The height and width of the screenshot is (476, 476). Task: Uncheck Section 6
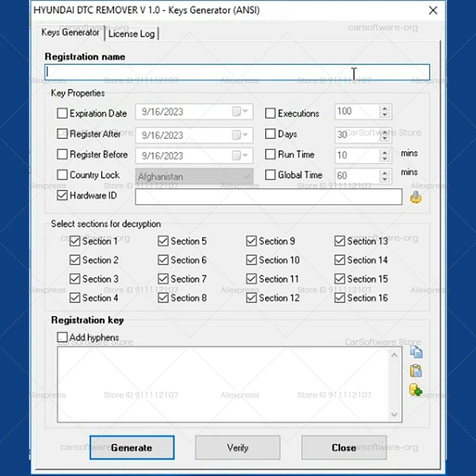163,260
